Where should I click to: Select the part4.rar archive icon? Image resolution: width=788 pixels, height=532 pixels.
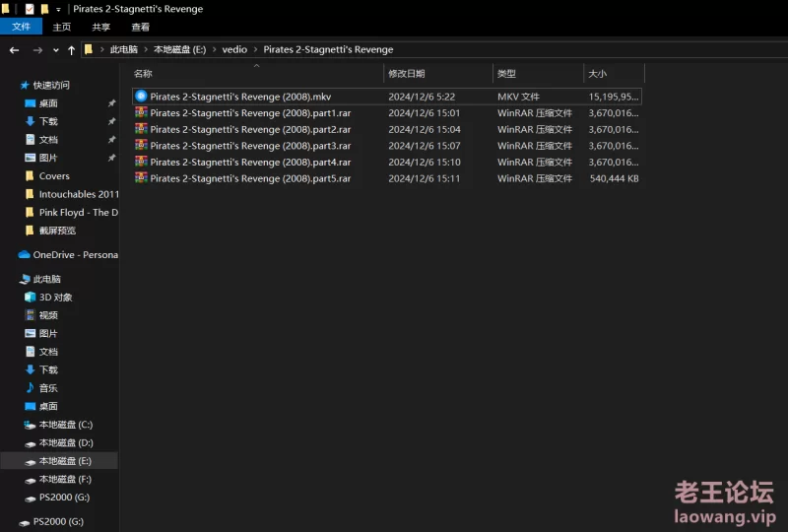click(141, 162)
